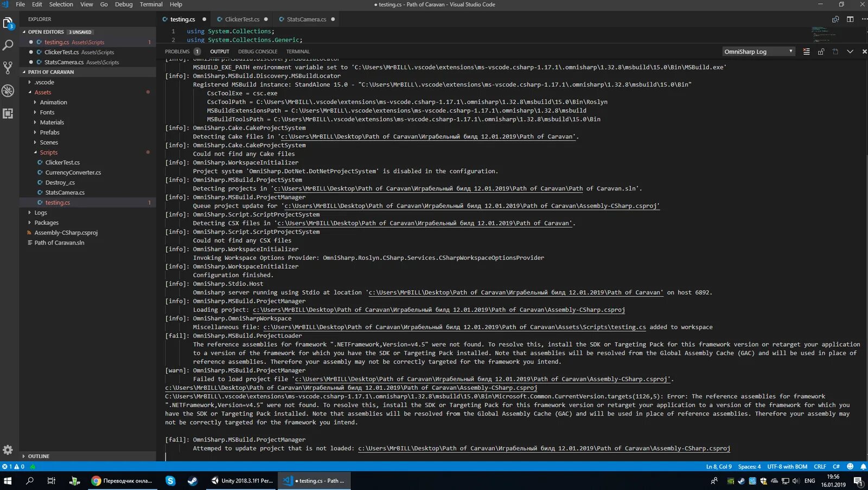Open Skype from the taskbar
Viewport: 868px width, 490px height.
point(170,481)
